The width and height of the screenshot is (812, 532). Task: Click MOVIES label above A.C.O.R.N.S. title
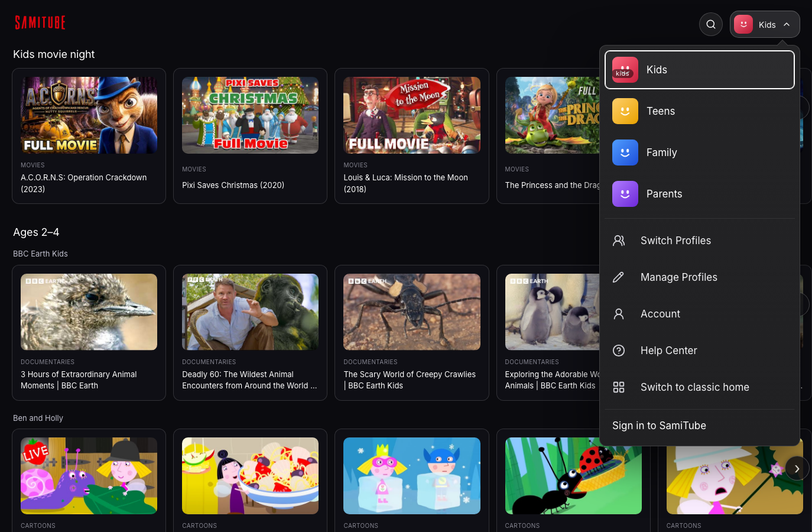tap(33, 166)
